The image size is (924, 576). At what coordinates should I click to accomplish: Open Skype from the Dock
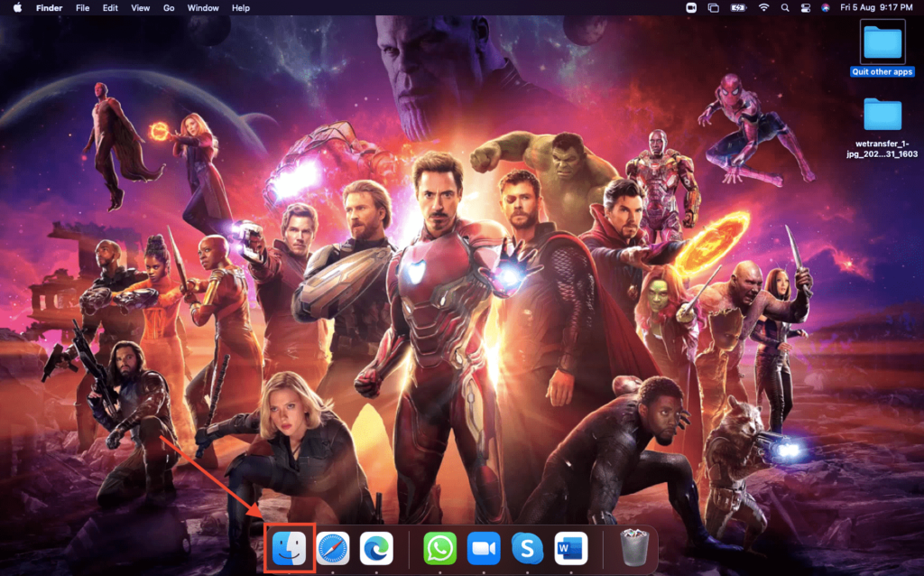coord(527,548)
